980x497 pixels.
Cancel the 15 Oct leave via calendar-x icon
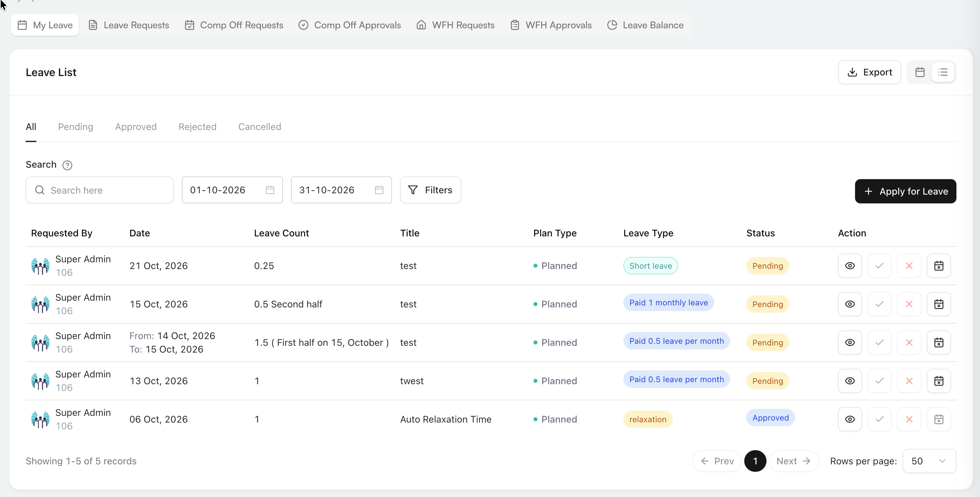coord(939,304)
